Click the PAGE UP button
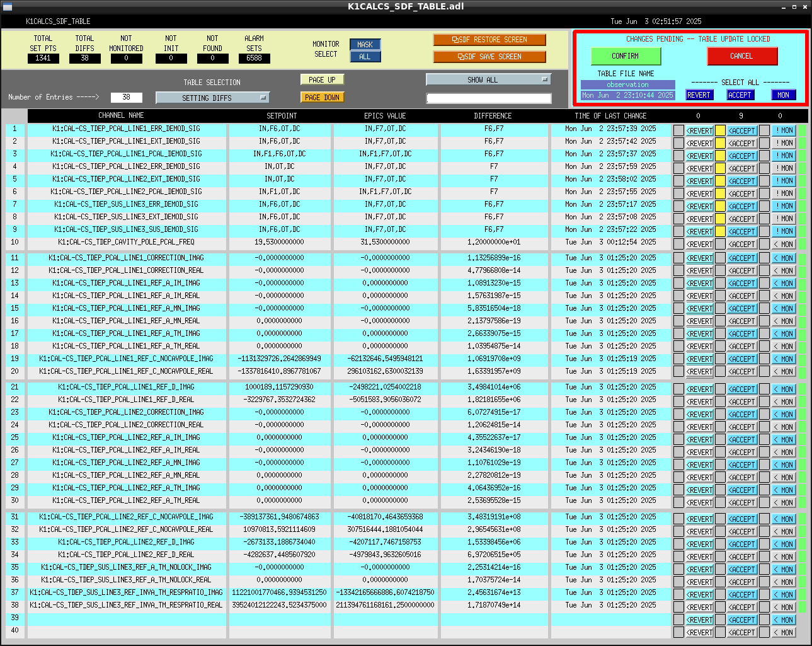The image size is (812, 646). pyautogui.click(x=323, y=80)
